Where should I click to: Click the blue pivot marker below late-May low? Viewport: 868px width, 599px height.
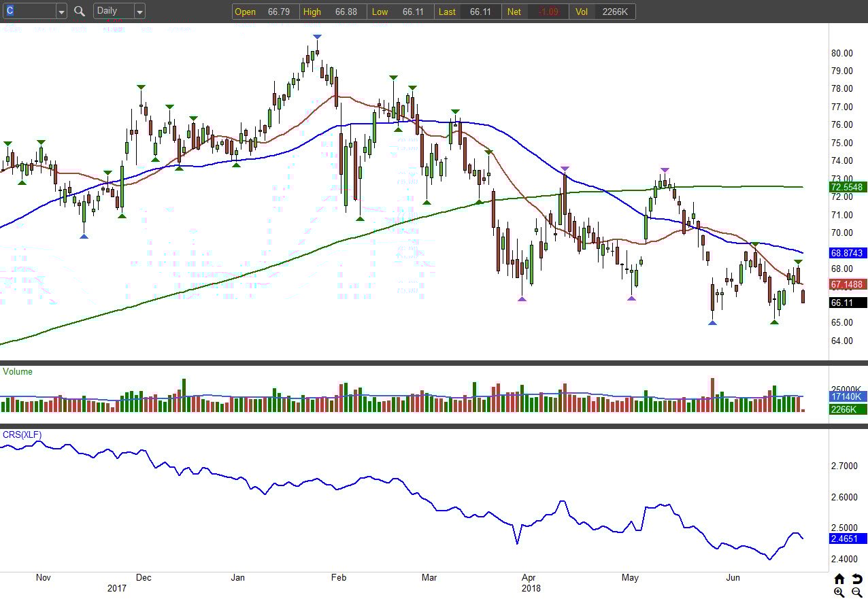712,322
